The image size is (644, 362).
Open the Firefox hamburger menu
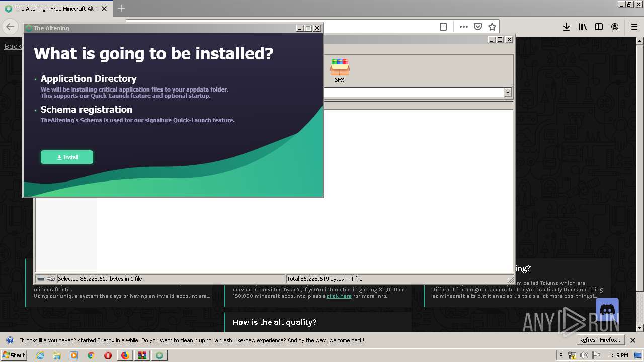pos(634,27)
